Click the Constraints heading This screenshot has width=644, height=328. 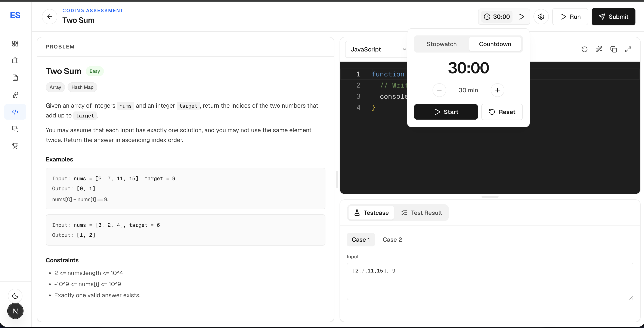point(62,260)
